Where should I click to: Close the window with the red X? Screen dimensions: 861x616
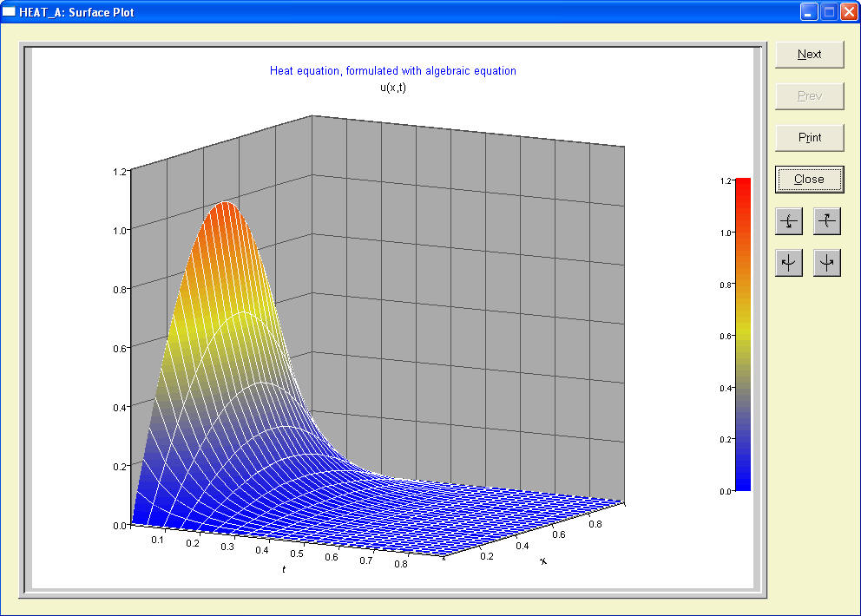[848, 12]
